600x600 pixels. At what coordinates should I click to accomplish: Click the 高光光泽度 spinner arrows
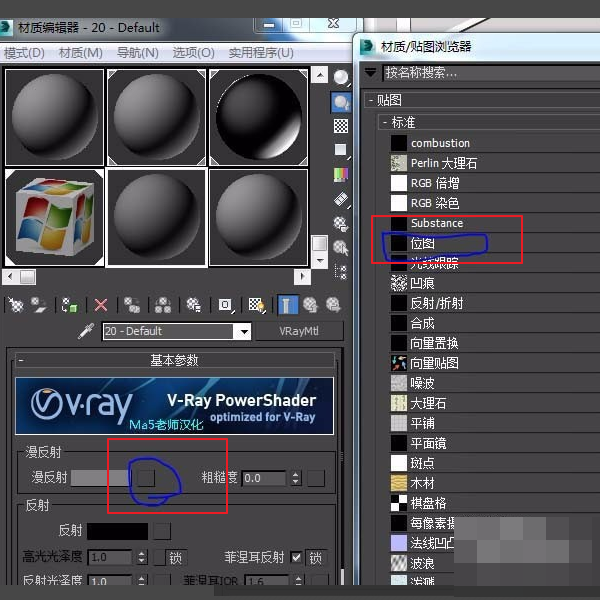click(142, 558)
